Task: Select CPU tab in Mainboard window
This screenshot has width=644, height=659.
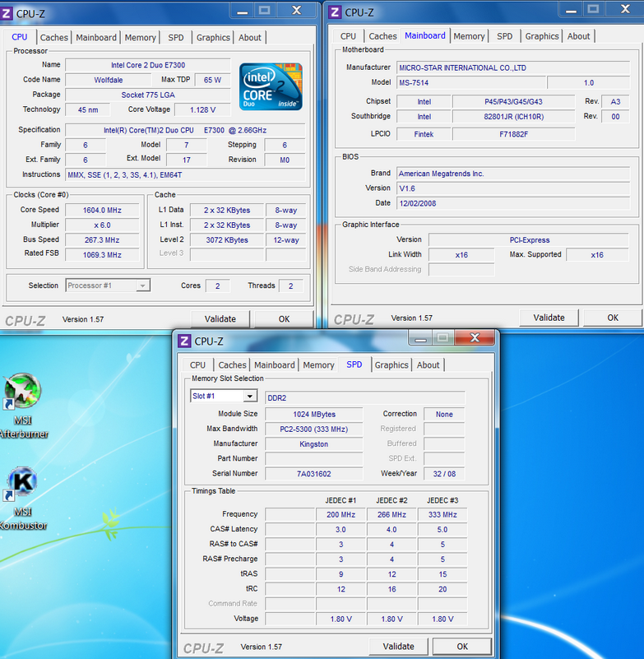Action: click(348, 36)
